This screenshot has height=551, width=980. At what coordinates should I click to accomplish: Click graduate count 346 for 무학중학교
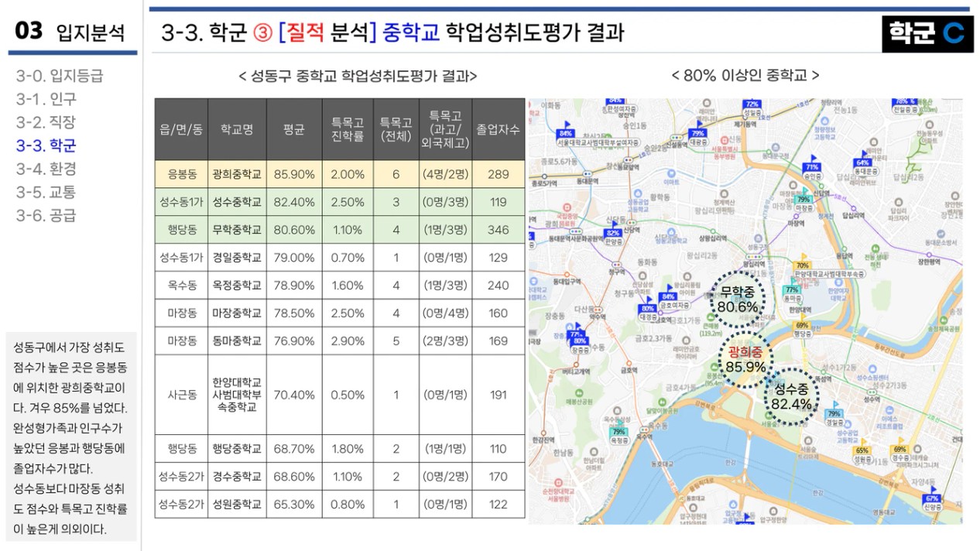(499, 230)
